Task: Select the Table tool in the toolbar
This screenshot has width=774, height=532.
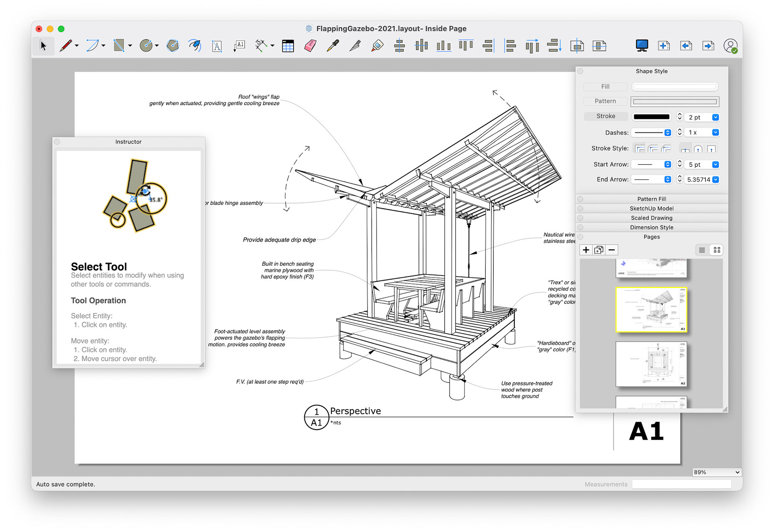Action: (x=288, y=46)
